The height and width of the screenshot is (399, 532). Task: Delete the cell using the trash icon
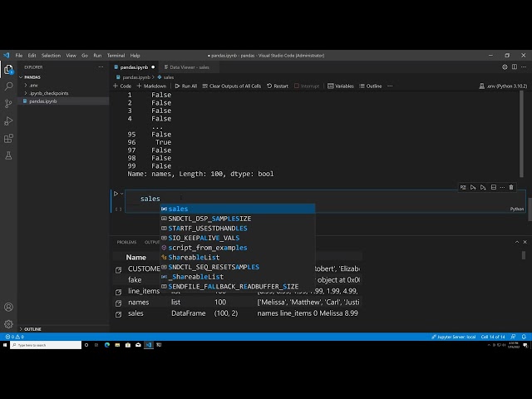511,187
